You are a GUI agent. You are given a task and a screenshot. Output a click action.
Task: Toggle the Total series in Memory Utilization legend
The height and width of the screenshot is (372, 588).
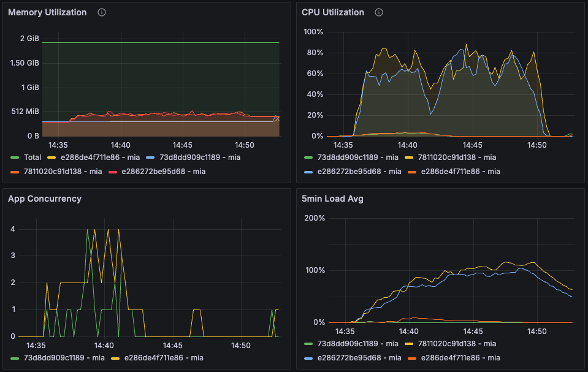pyautogui.click(x=33, y=158)
